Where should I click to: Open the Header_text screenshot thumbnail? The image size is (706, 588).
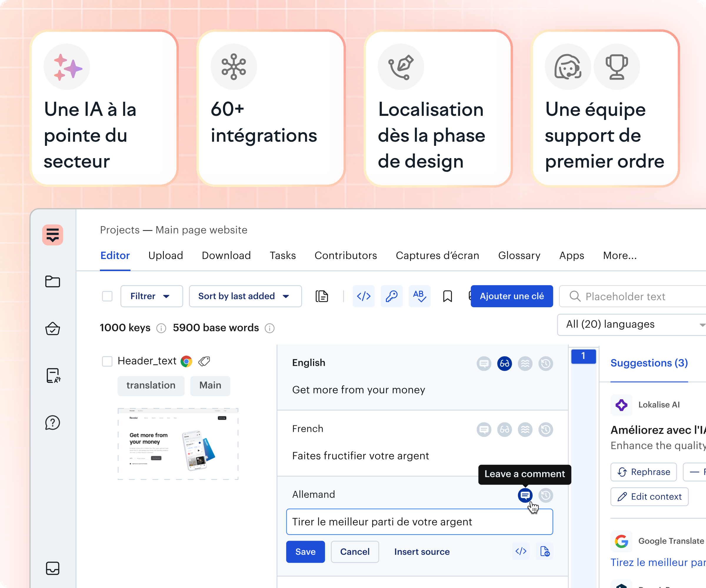178,444
